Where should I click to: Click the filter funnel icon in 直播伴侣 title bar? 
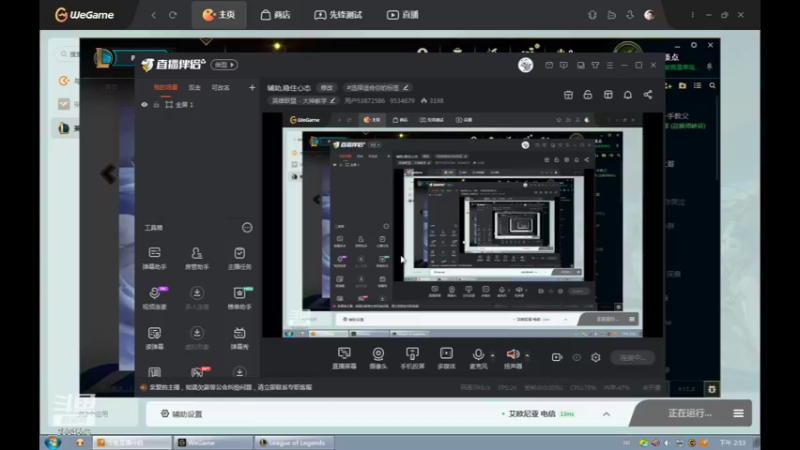click(x=595, y=65)
